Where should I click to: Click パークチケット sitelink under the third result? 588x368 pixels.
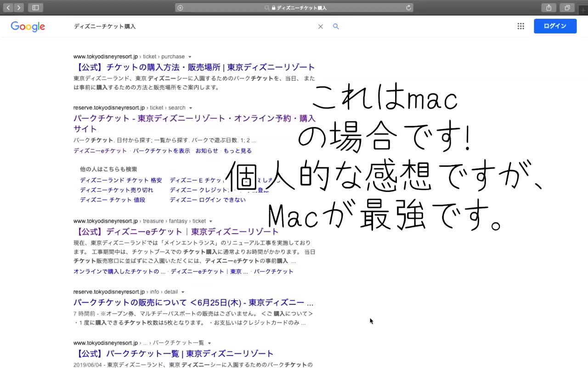click(273, 271)
